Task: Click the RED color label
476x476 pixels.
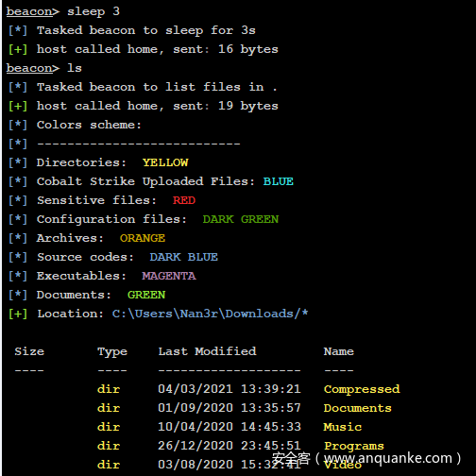Action: click(x=184, y=200)
